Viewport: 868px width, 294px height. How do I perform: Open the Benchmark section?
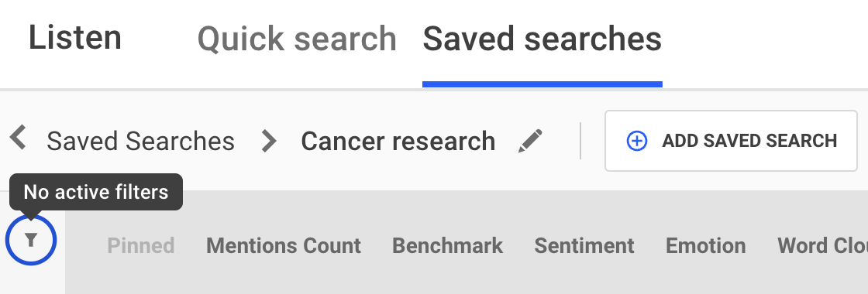click(447, 245)
